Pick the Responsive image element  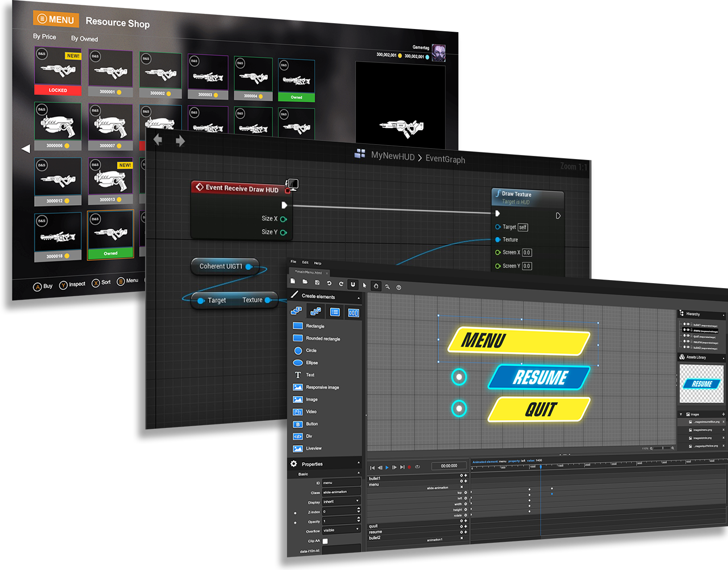pyautogui.click(x=316, y=387)
